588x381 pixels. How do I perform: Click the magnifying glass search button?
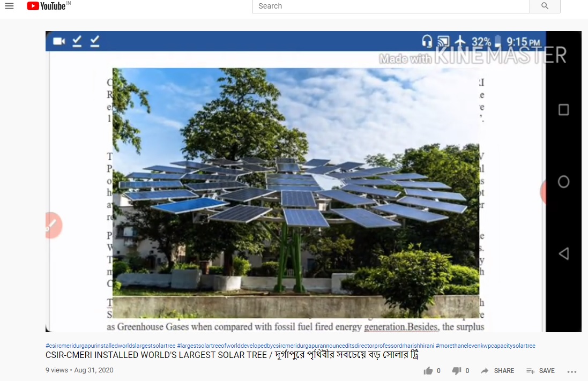(x=545, y=6)
